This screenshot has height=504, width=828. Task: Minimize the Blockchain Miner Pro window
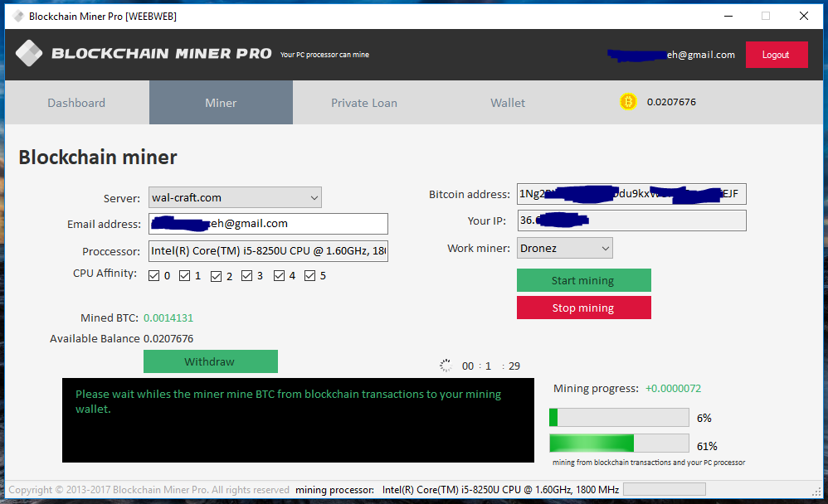(728, 17)
